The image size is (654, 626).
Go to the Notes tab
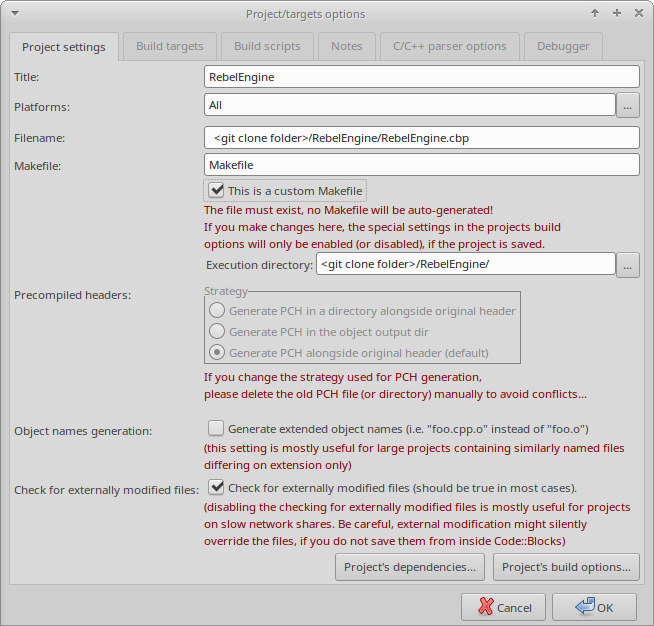347,46
